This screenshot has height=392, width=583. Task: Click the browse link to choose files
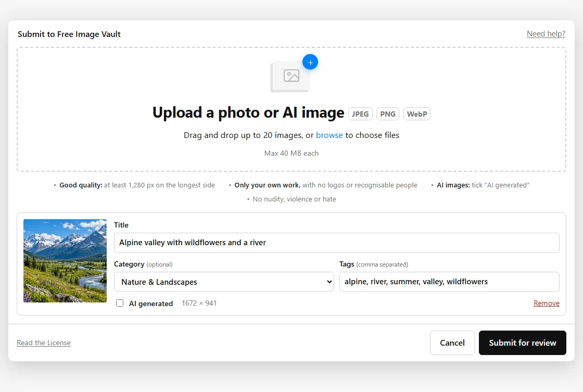[x=329, y=135]
